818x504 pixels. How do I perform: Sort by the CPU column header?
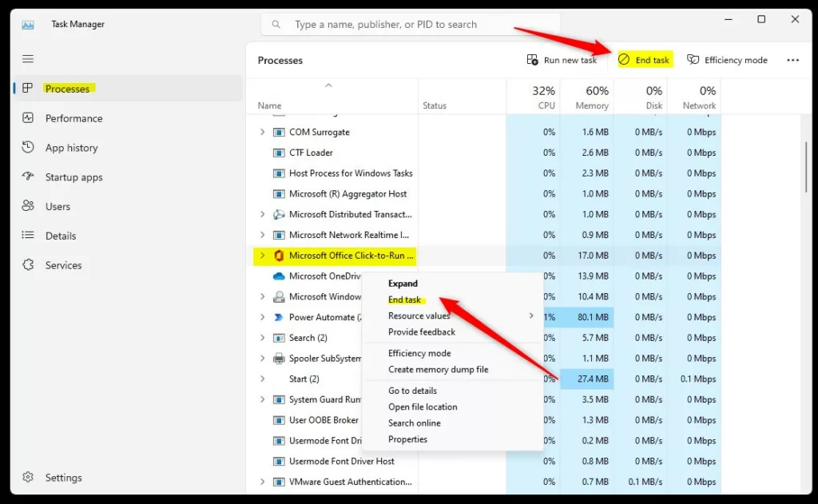click(533, 97)
